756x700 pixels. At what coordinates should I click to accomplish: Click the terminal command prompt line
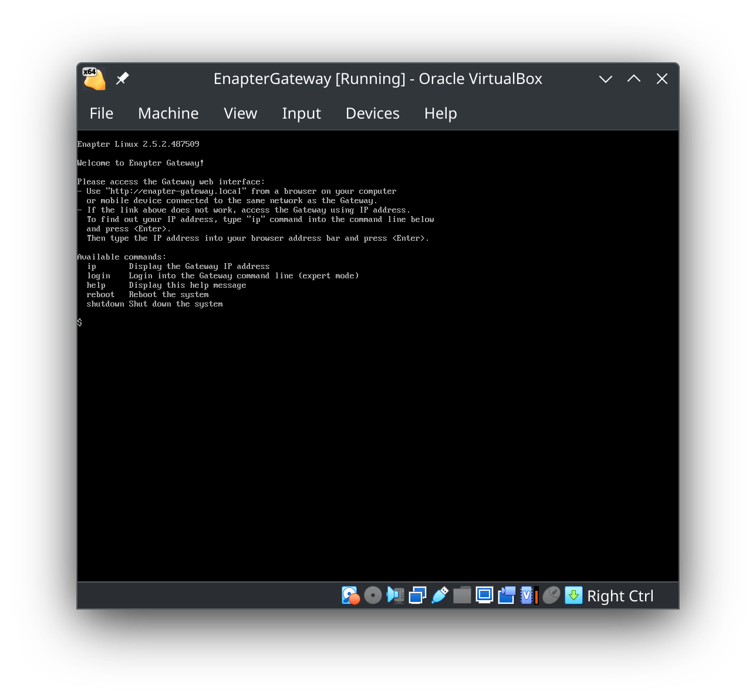tap(79, 322)
